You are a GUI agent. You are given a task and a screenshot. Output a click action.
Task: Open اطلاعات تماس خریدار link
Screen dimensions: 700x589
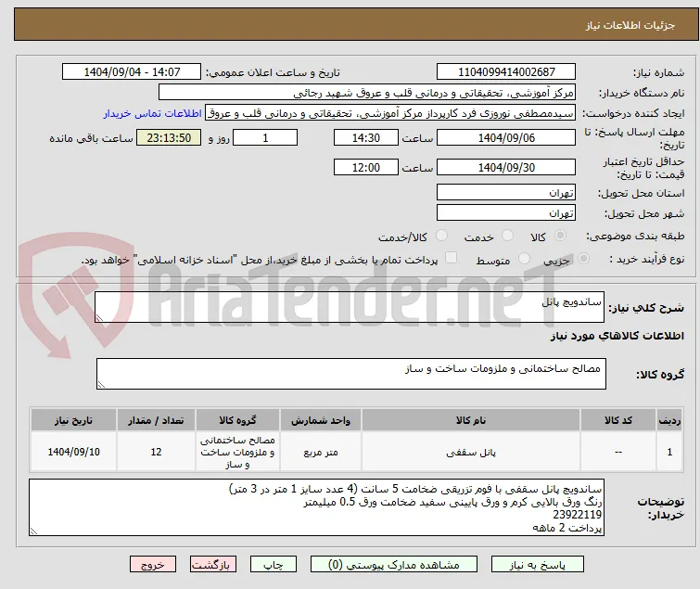153,113
